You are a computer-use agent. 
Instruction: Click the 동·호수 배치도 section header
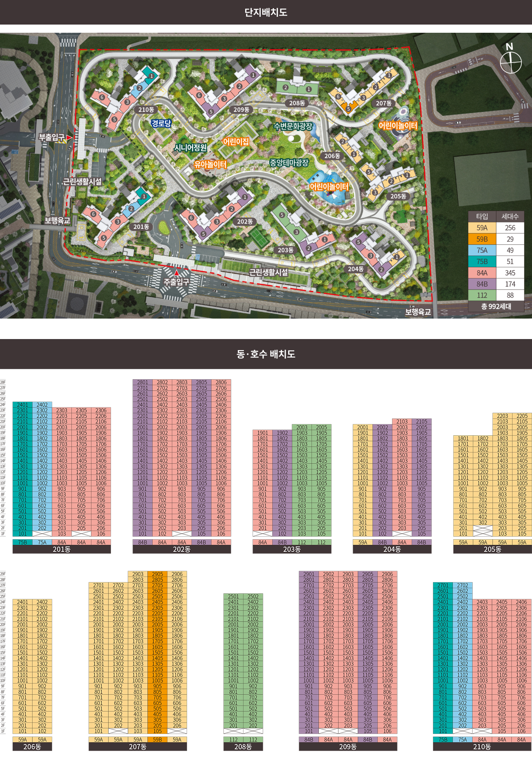click(266, 354)
